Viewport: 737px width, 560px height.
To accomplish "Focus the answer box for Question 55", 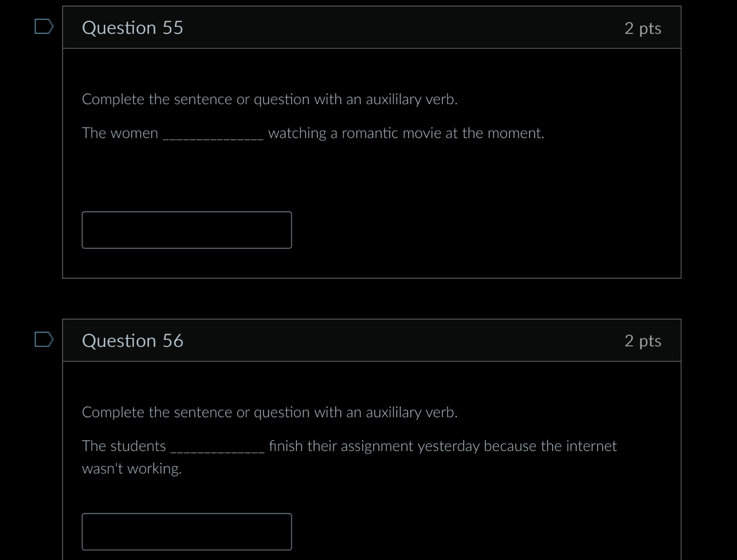I will coord(187,230).
